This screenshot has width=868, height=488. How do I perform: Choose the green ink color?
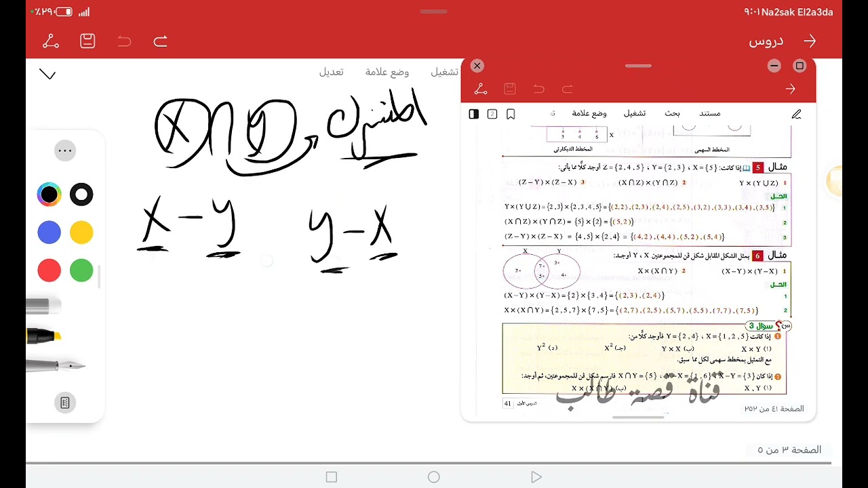click(81, 271)
